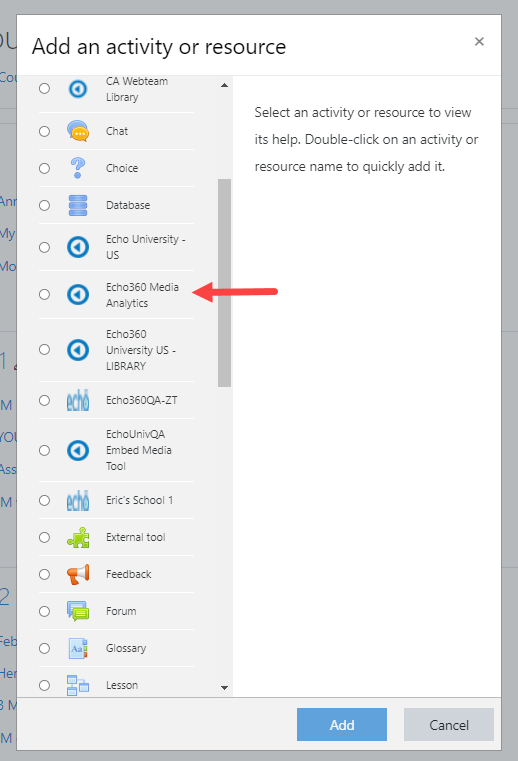Select the EchoUnivQA Embed Media Tool radio button
The width and height of the screenshot is (518, 761).
[44, 450]
